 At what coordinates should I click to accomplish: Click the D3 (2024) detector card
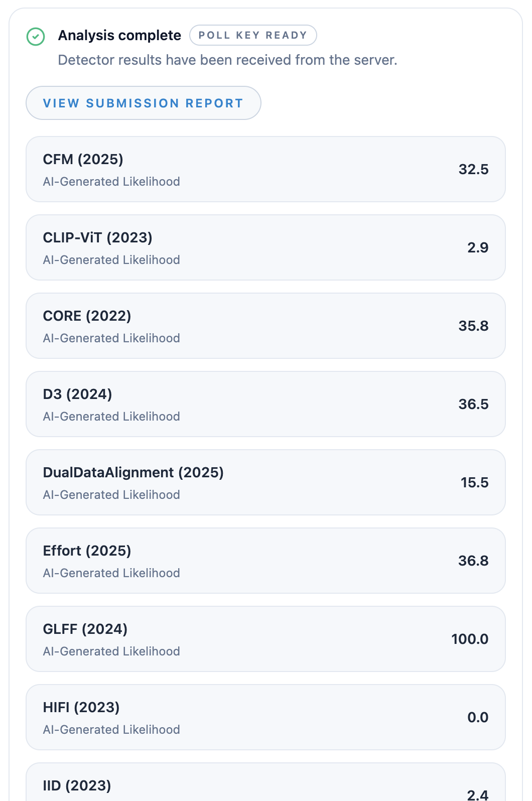click(x=265, y=404)
